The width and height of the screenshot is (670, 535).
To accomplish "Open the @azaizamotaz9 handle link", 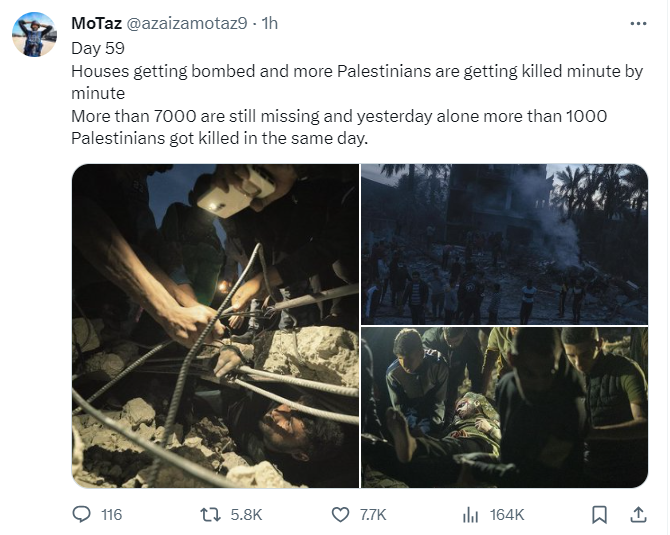I will tap(187, 23).
